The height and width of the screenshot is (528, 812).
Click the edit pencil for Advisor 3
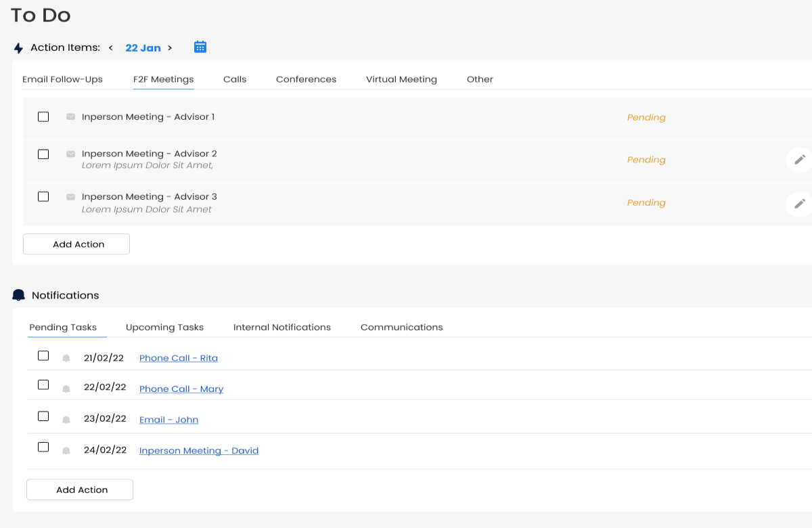coord(799,203)
